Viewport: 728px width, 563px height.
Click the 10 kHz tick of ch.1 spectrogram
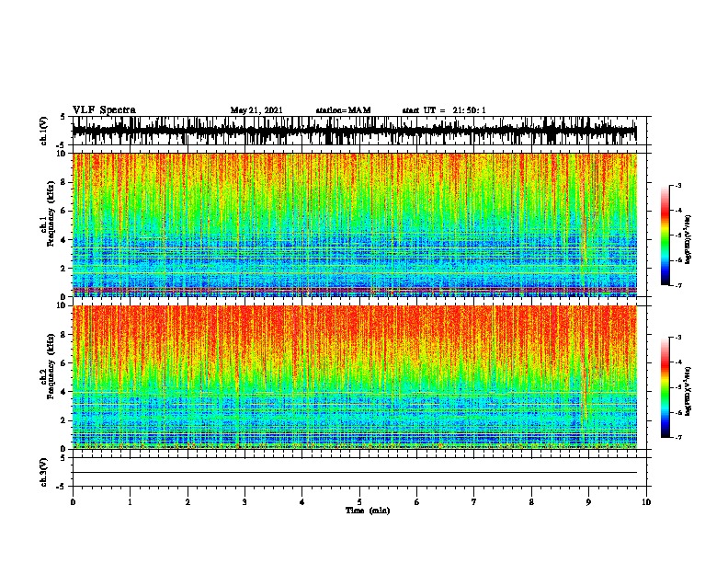click(x=62, y=154)
